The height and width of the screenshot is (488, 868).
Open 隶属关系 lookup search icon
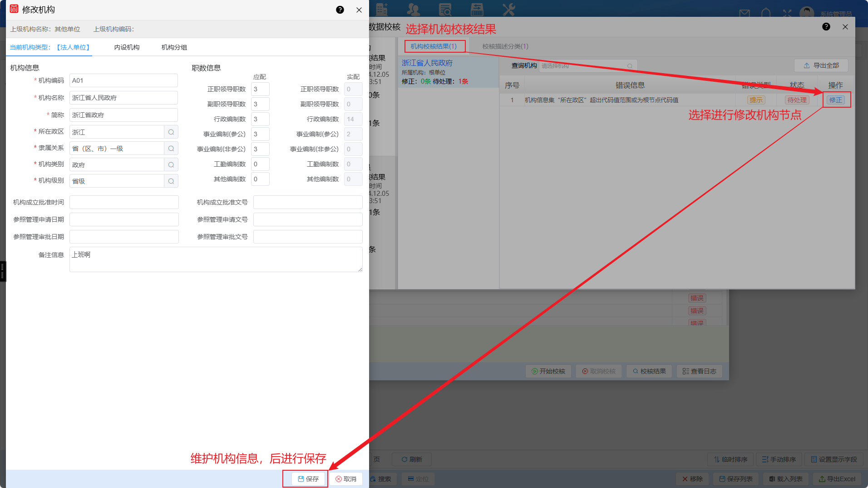171,149
